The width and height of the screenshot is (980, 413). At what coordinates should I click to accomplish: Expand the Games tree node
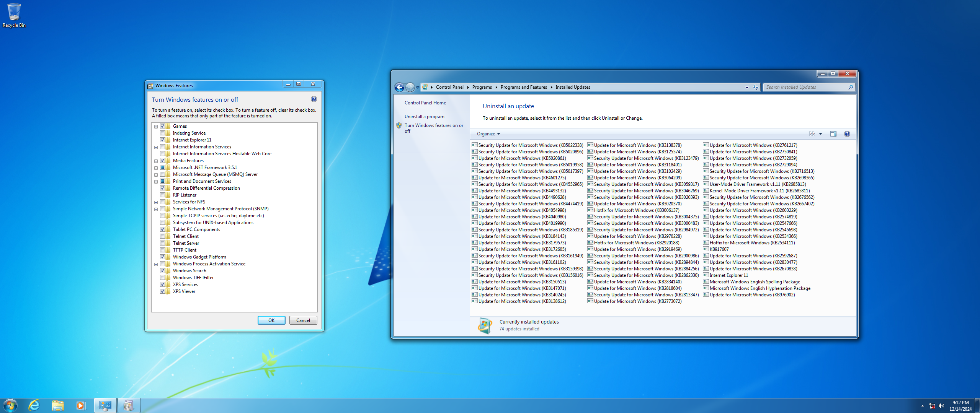(x=156, y=127)
